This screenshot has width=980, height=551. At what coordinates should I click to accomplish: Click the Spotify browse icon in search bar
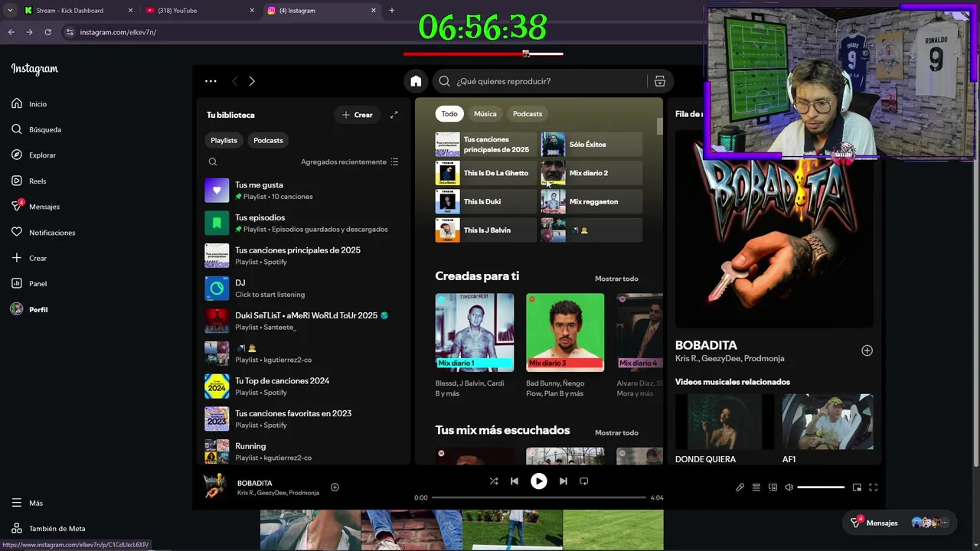pos(659,81)
